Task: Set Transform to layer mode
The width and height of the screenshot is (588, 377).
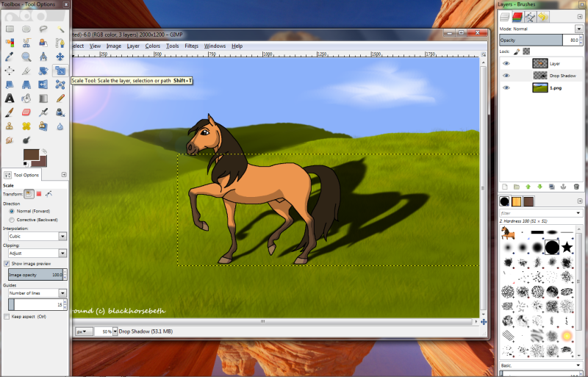Action: [29, 194]
